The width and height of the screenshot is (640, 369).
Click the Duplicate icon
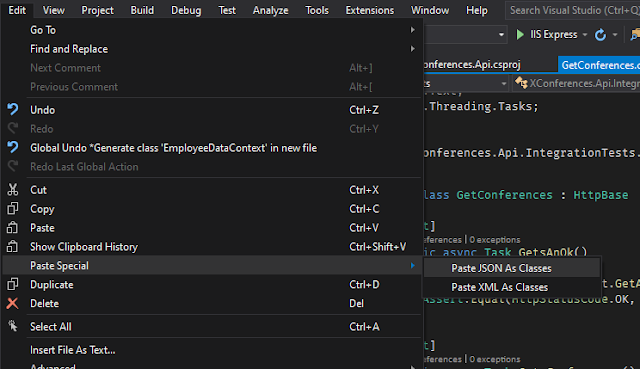tap(13, 284)
